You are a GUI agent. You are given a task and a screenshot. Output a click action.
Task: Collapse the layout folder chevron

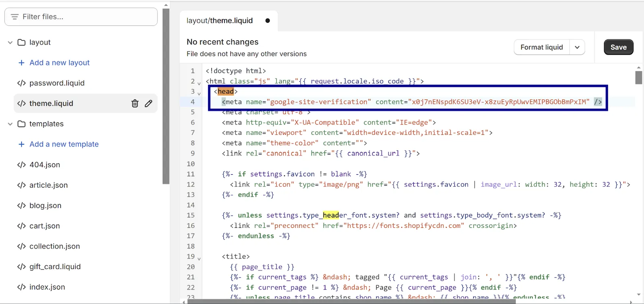pyautogui.click(x=10, y=42)
